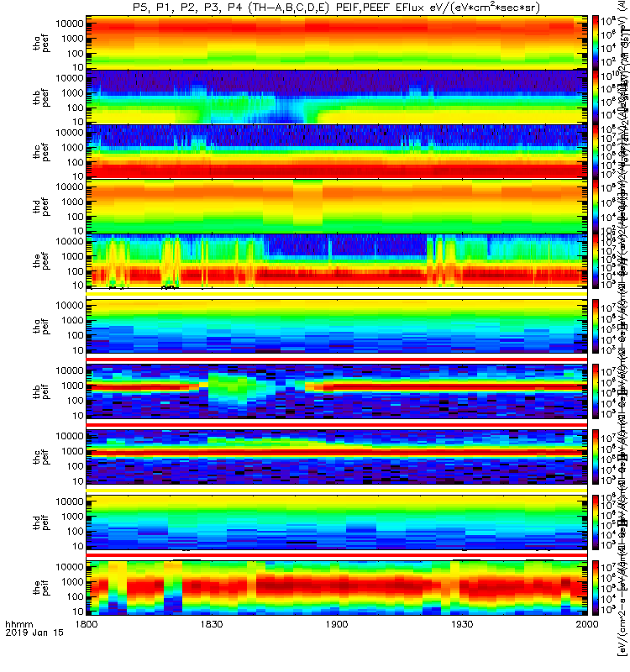Screen dimensions: 630x672
Task: Click inside the tha peif spectrogram panel
Action: [x=337, y=326]
